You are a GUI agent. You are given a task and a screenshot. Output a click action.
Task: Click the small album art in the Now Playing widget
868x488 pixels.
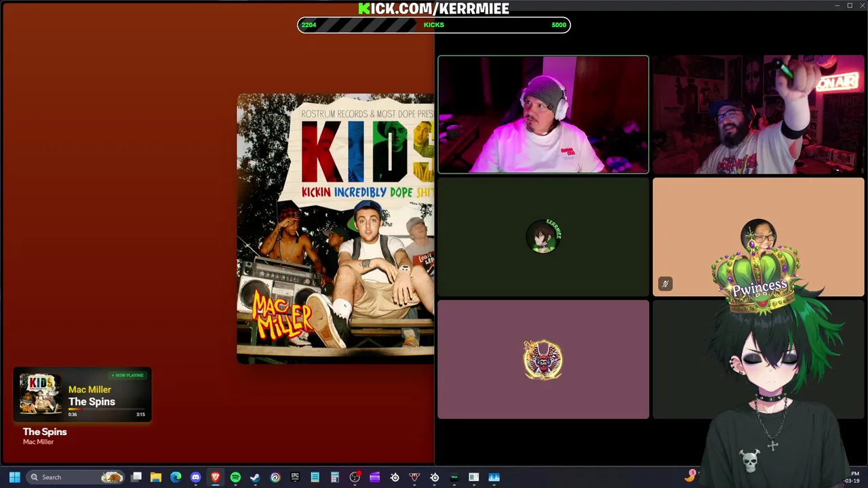pos(40,394)
